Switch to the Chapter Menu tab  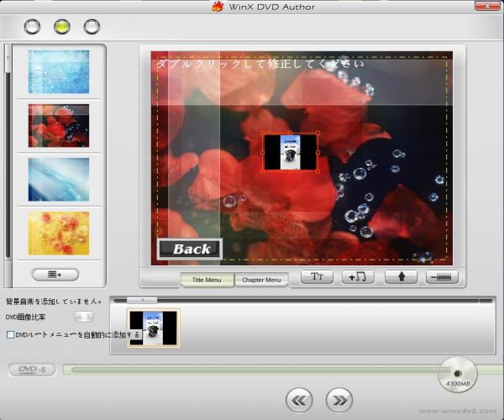pos(261,280)
